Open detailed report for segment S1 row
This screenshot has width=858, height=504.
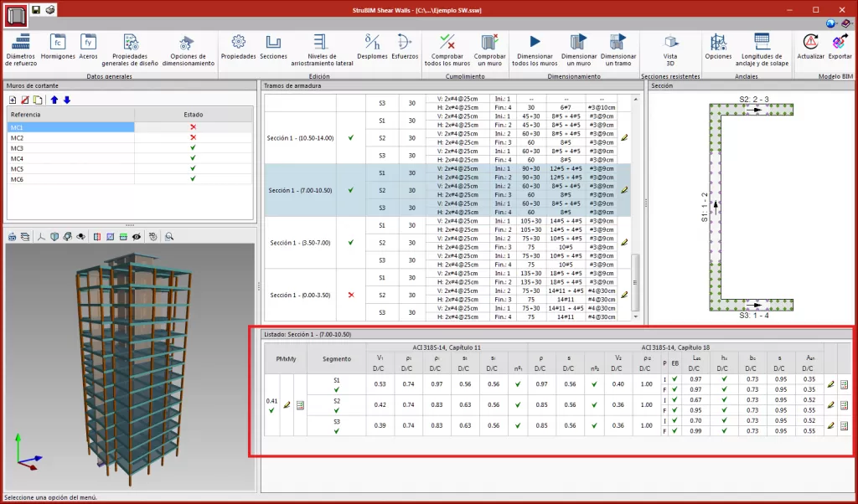[x=844, y=384]
